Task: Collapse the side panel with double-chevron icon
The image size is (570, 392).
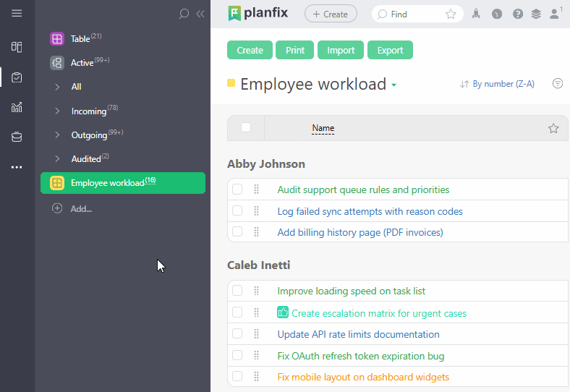Action: click(200, 13)
